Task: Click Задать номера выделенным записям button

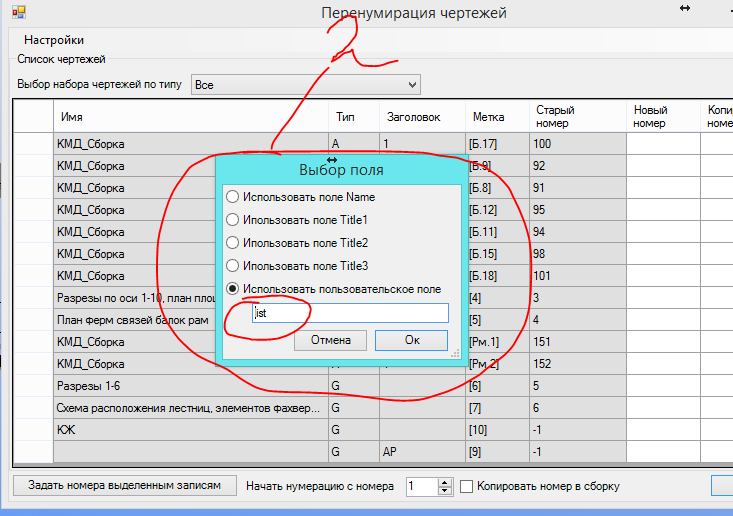Action: (126, 486)
